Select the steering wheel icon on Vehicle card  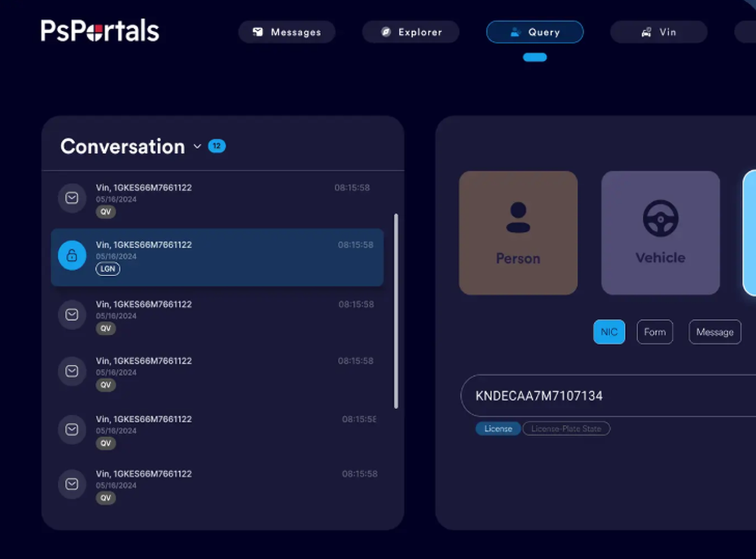click(x=659, y=219)
